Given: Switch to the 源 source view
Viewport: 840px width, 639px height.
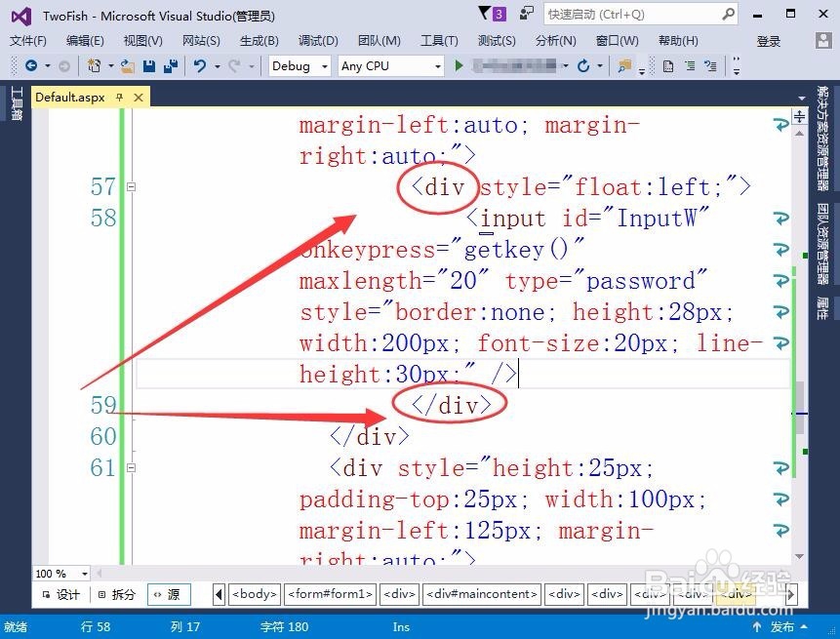Looking at the screenshot, I should coord(169,594).
